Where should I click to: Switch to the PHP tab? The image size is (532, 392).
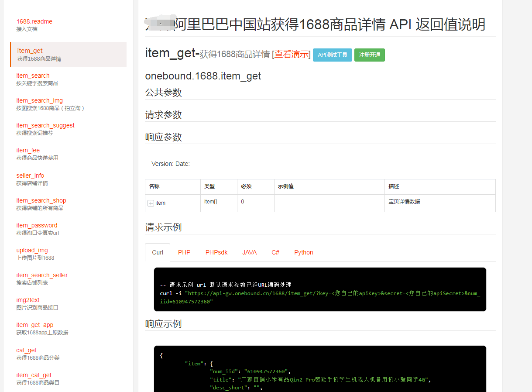click(184, 252)
